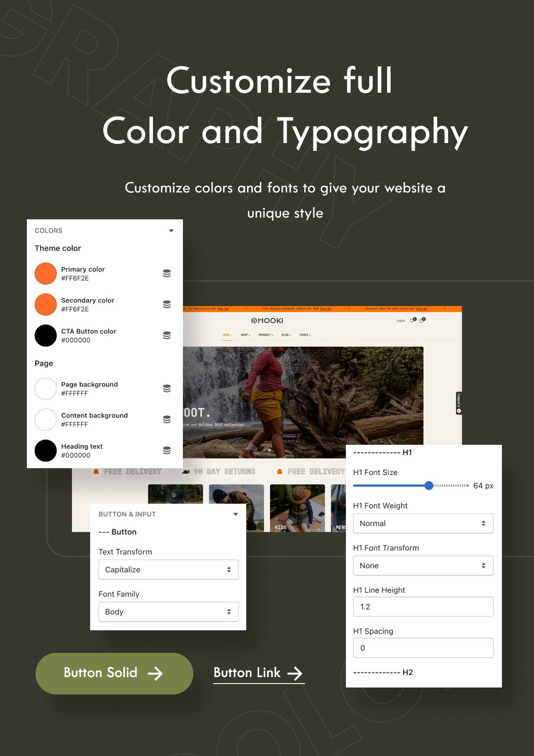Image resolution: width=534 pixels, height=756 pixels.
Task: Click stack icon for Page background
Action: [x=167, y=388]
